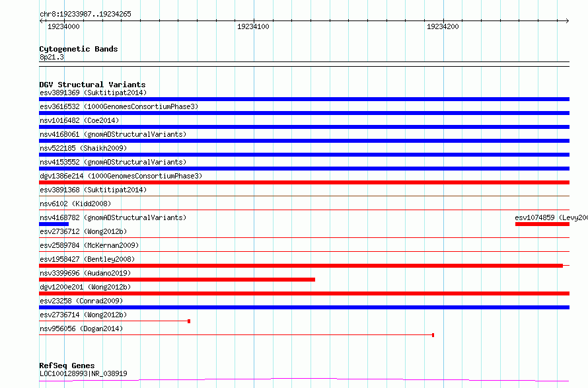
Task: Click the red end marker of nsv956056
Action: pos(433,335)
